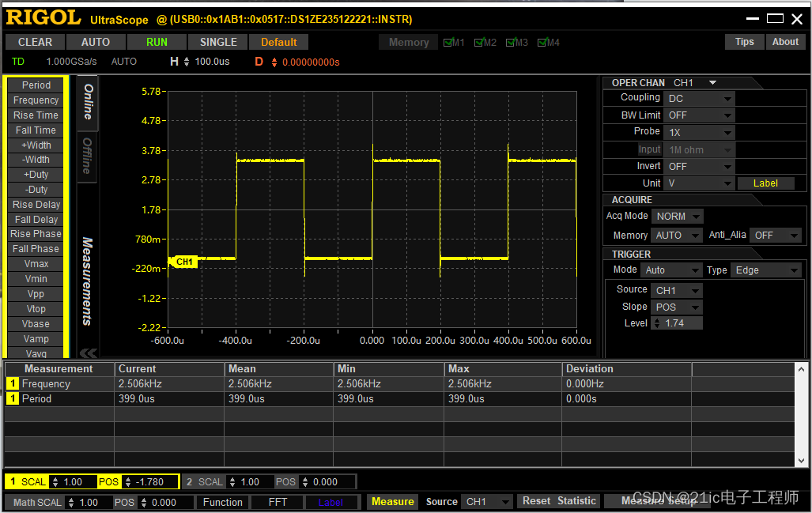Screen dimensions: 812x513
Task: Click the AUTO button
Action: (x=96, y=42)
